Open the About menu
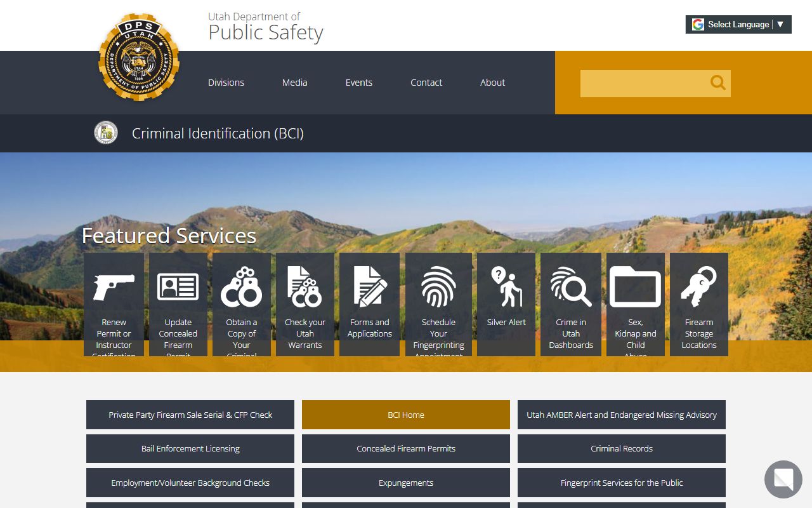Screen dimensions: 812x508 point(493,83)
